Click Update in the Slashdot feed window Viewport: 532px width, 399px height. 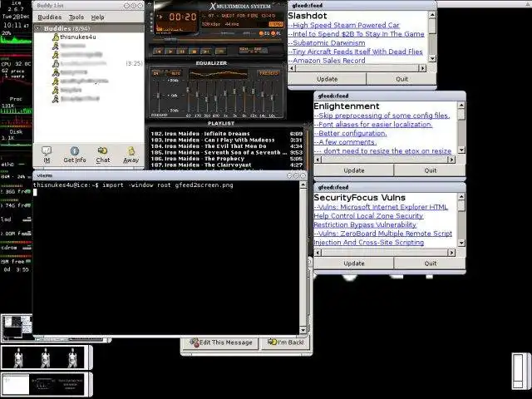[327, 79]
